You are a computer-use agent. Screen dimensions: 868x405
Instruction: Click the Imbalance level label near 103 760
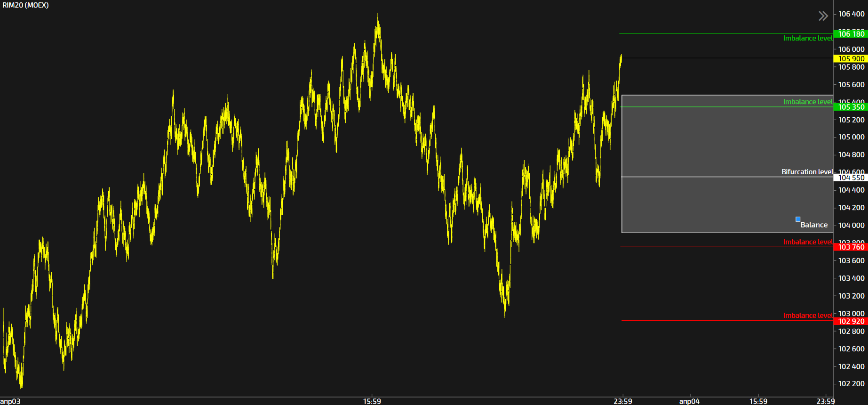pos(808,242)
